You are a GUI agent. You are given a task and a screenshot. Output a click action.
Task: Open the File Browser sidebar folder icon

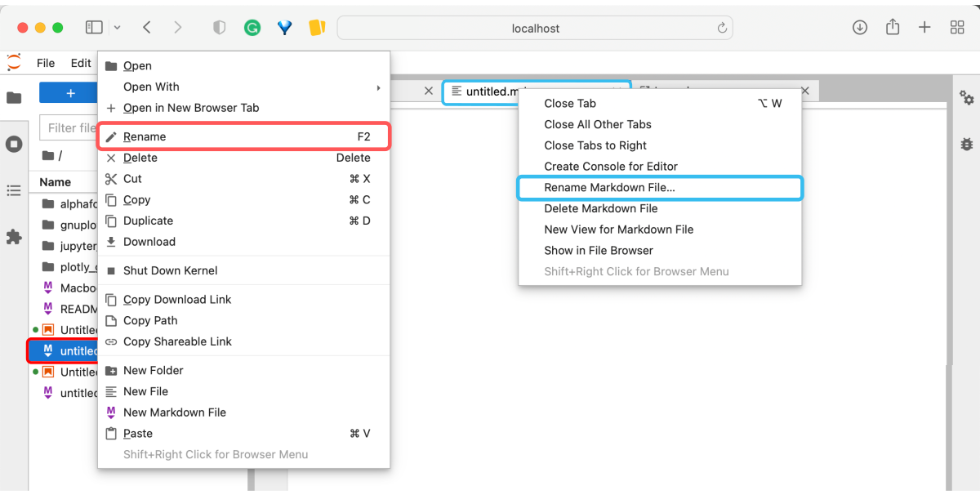[x=14, y=98]
